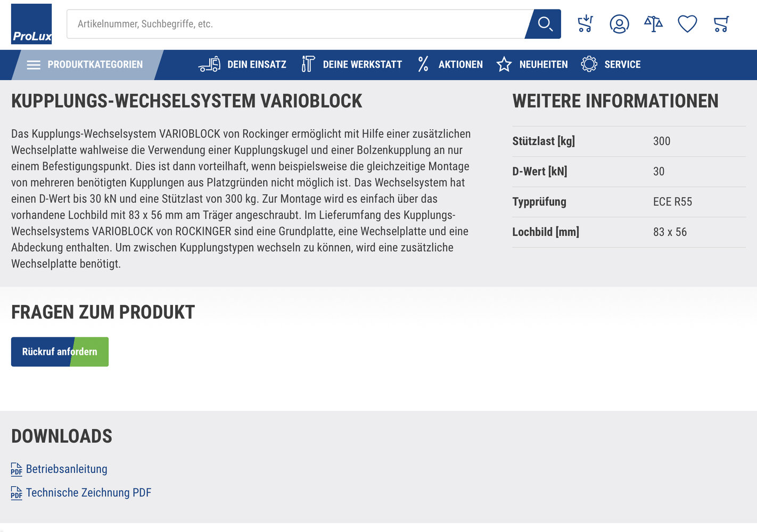The height and width of the screenshot is (532, 757).
Task: Open the shopping cart icon
Action: pyautogui.click(x=721, y=24)
